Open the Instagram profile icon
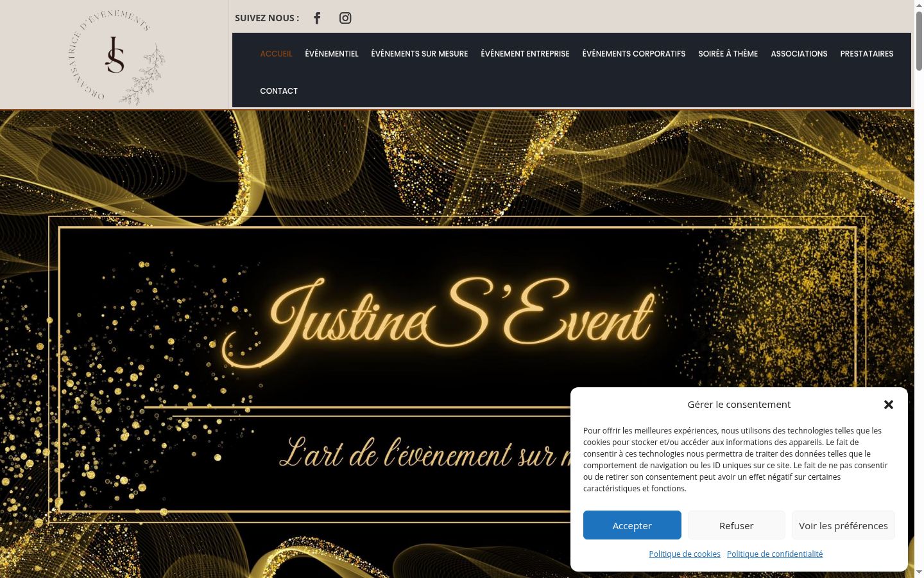Viewport: 924px width, 578px height. (345, 18)
